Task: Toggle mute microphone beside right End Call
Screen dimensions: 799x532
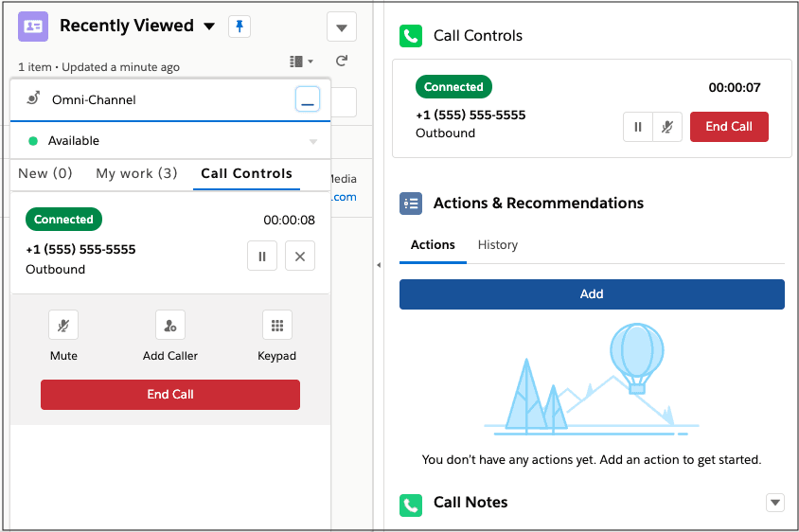Action: tap(667, 127)
